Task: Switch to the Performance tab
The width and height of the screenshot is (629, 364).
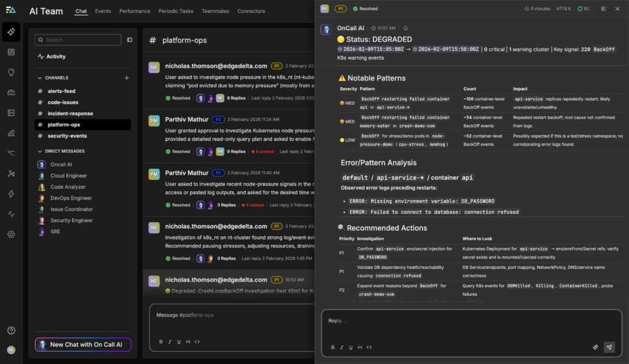Action: 135,11
